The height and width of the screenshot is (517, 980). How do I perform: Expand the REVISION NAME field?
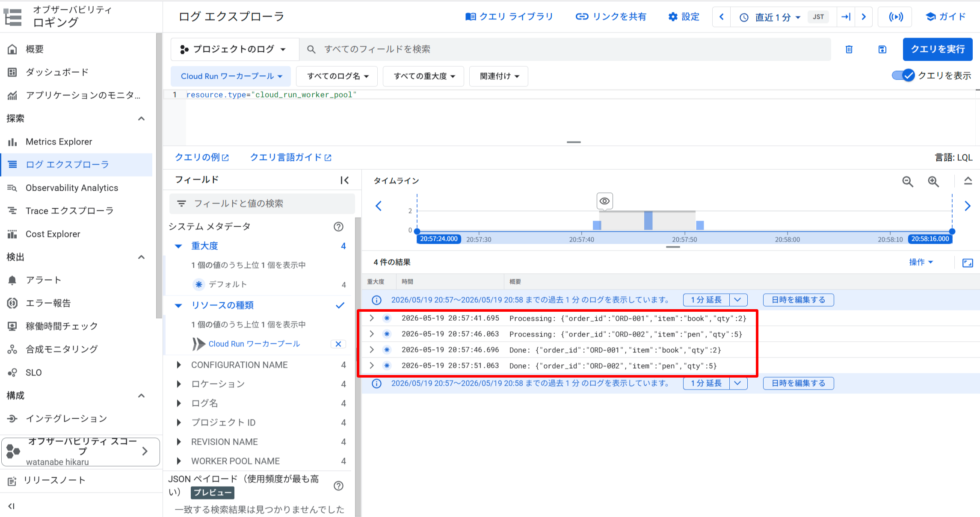click(x=179, y=442)
